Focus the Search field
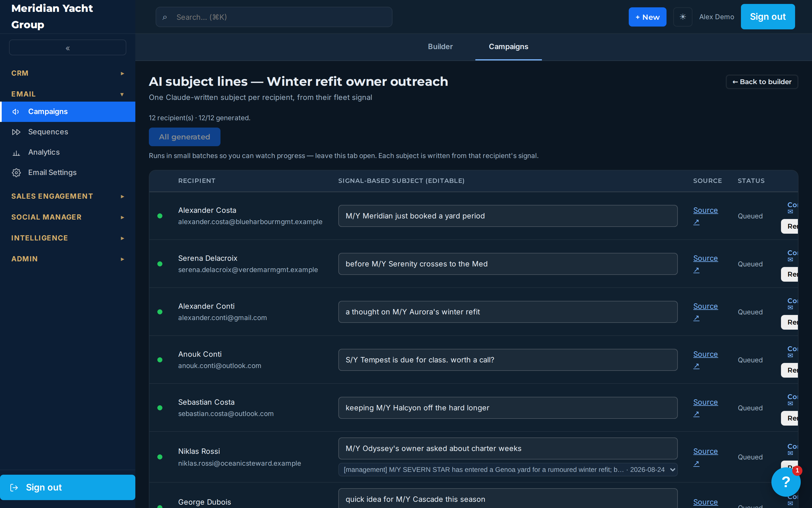The width and height of the screenshot is (812, 508). (x=274, y=17)
